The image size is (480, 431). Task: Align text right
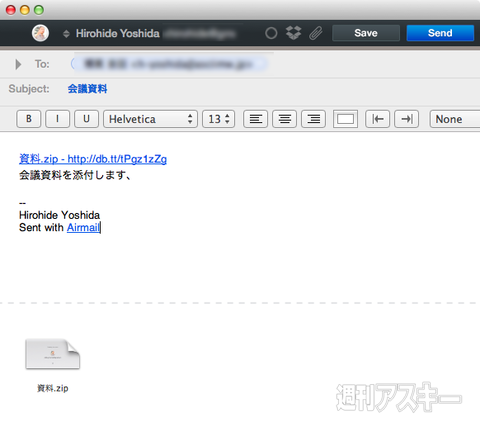point(313,119)
